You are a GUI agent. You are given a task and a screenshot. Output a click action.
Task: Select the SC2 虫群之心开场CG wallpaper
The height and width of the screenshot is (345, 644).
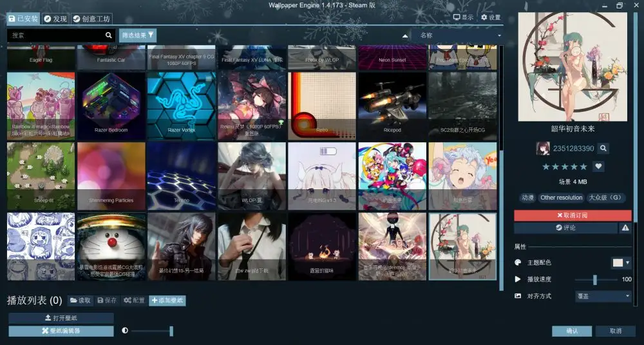pyautogui.click(x=462, y=106)
